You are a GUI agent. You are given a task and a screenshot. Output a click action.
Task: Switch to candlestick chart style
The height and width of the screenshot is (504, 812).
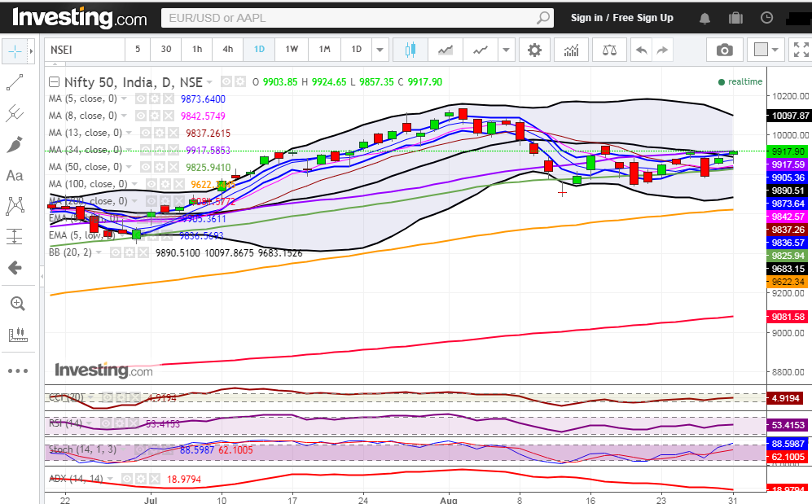click(410, 50)
